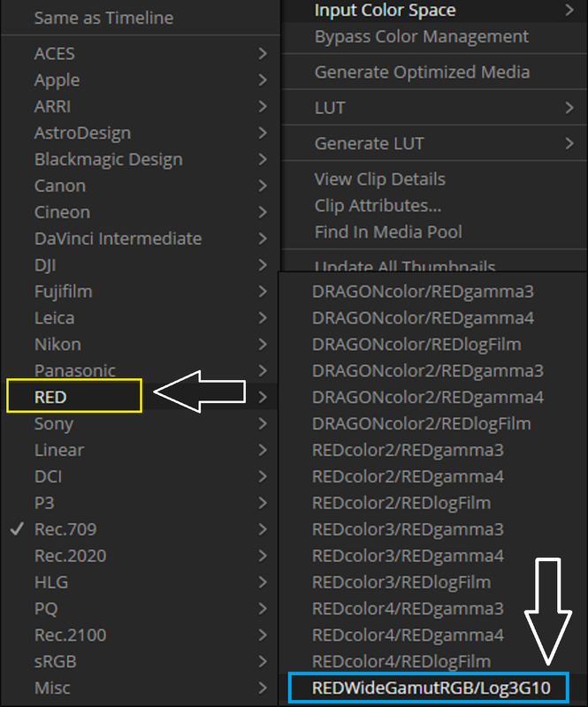Choose Bypass Color Management
This screenshot has width=588, height=707.
pyautogui.click(x=434, y=36)
